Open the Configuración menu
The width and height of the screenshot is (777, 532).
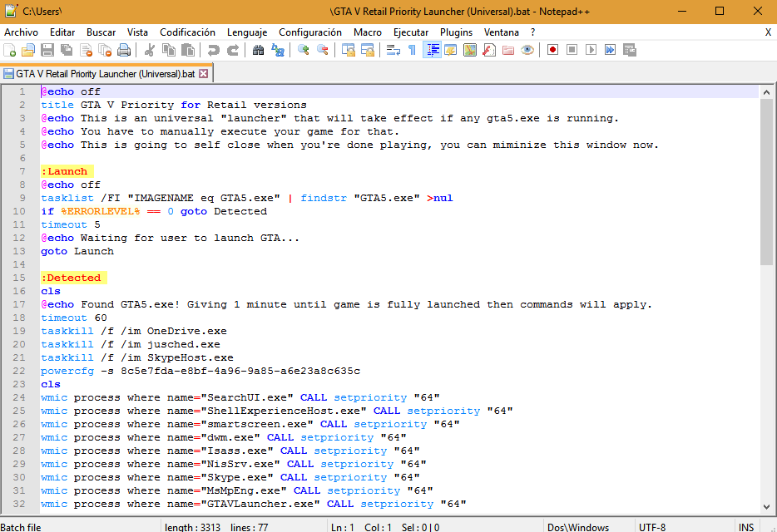pyautogui.click(x=310, y=32)
